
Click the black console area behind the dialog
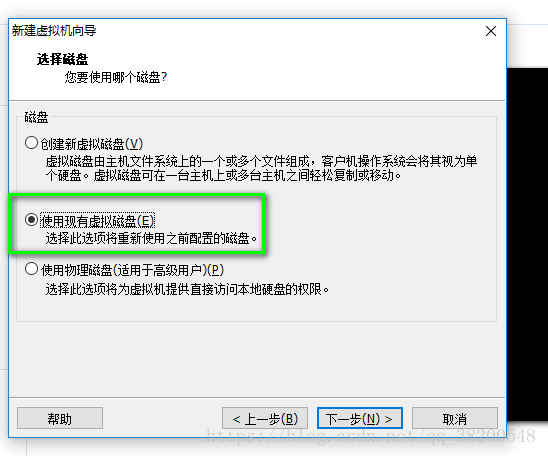[x=527, y=245]
